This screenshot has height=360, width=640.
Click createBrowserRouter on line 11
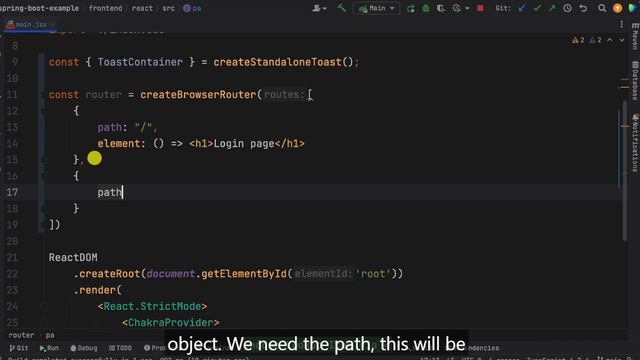point(198,95)
